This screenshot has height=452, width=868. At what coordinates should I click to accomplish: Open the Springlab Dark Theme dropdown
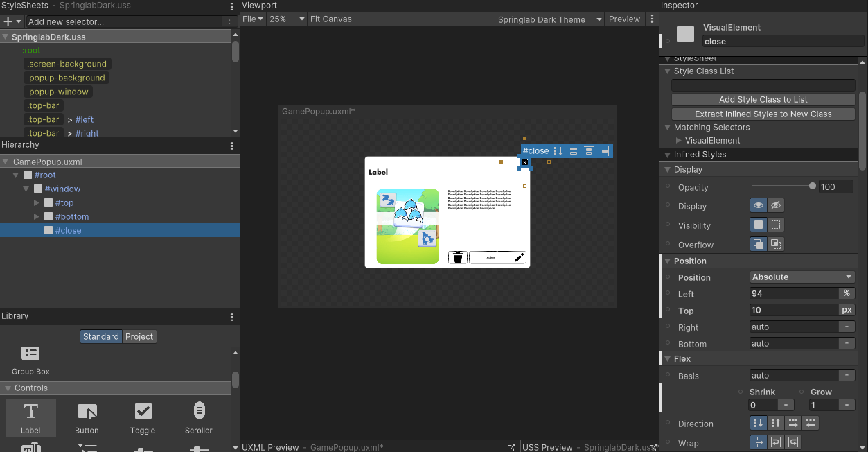tap(549, 19)
